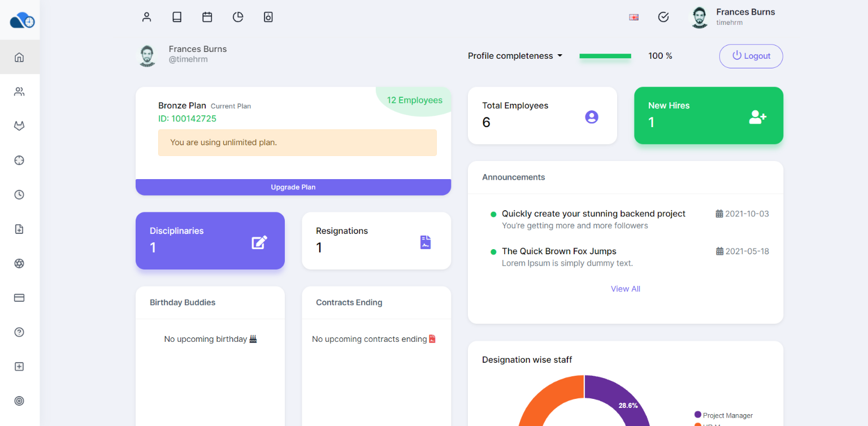
Task: Click the Logout button
Action: click(750, 56)
